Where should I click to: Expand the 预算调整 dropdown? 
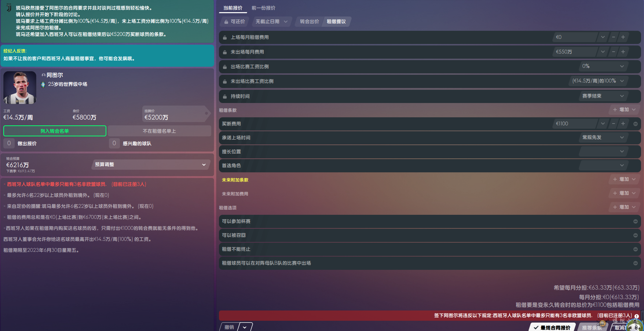[x=150, y=165]
